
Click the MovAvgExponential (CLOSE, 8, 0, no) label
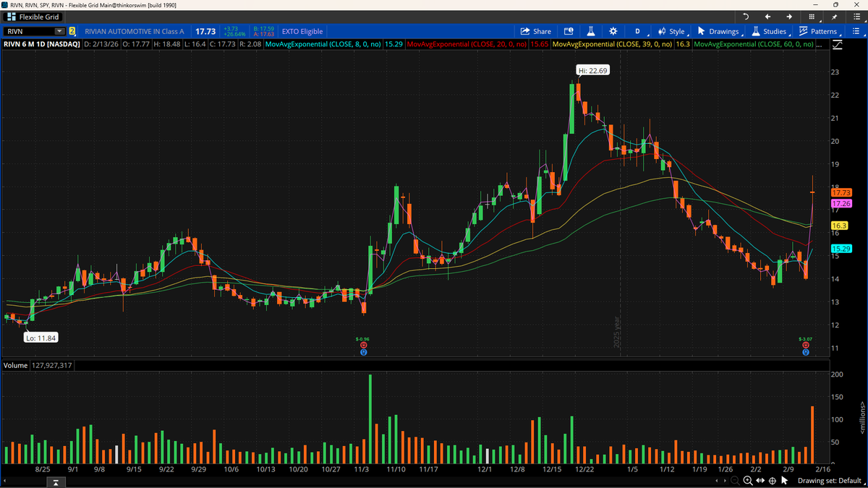[x=323, y=44]
